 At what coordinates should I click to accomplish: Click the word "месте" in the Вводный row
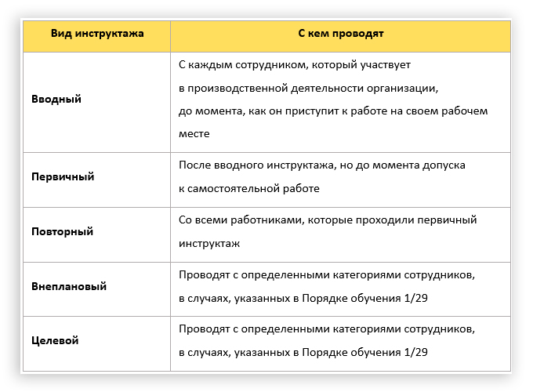coord(194,133)
